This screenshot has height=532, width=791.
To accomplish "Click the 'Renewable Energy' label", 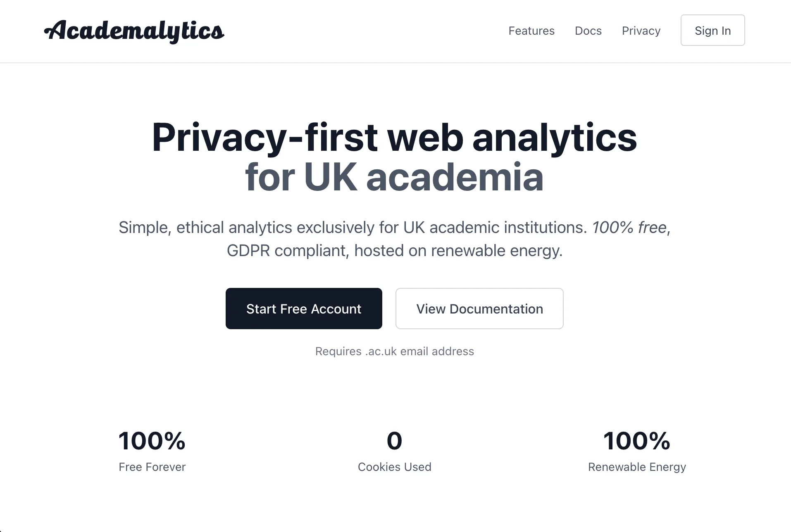I will click(x=636, y=467).
